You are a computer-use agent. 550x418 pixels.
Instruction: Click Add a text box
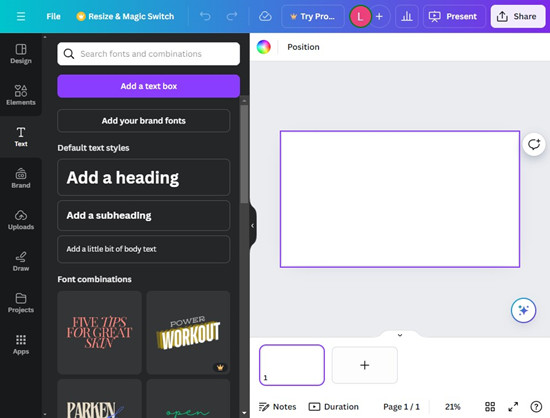coord(149,86)
